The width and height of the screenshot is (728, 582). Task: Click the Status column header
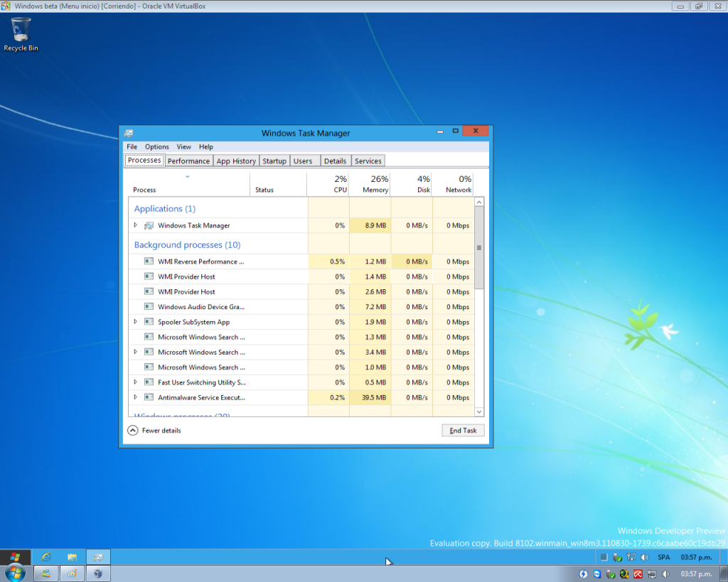click(279, 184)
